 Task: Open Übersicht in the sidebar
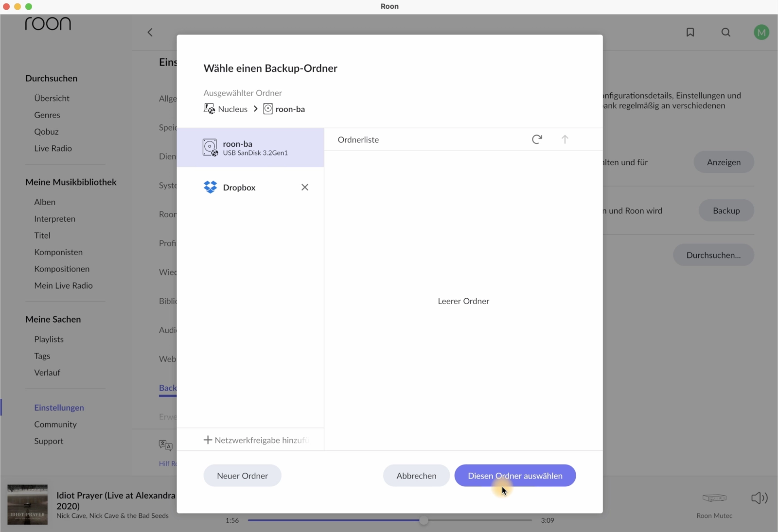coord(52,98)
